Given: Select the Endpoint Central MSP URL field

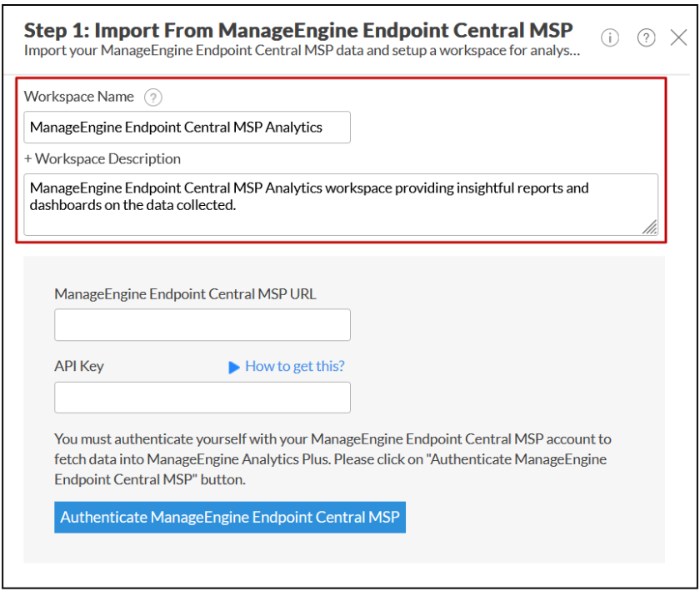Looking at the screenshot, I should point(202,325).
